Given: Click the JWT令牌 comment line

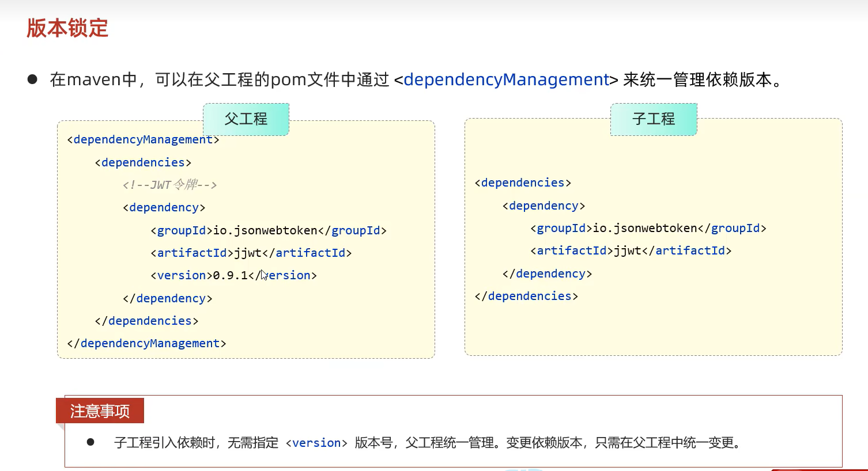Looking at the screenshot, I should click(169, 185).
